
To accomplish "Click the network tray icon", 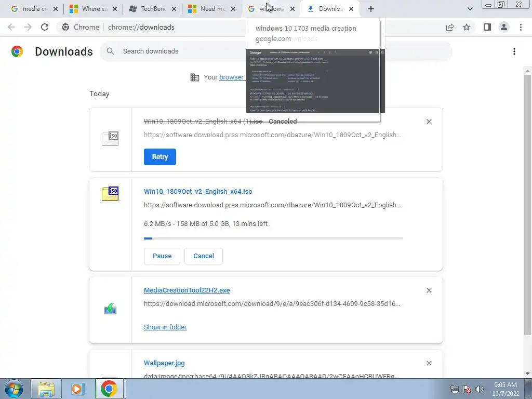I will 454,389.
